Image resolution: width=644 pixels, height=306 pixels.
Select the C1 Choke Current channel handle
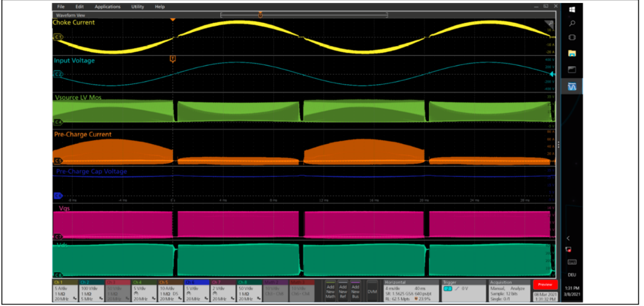[58, 37]
